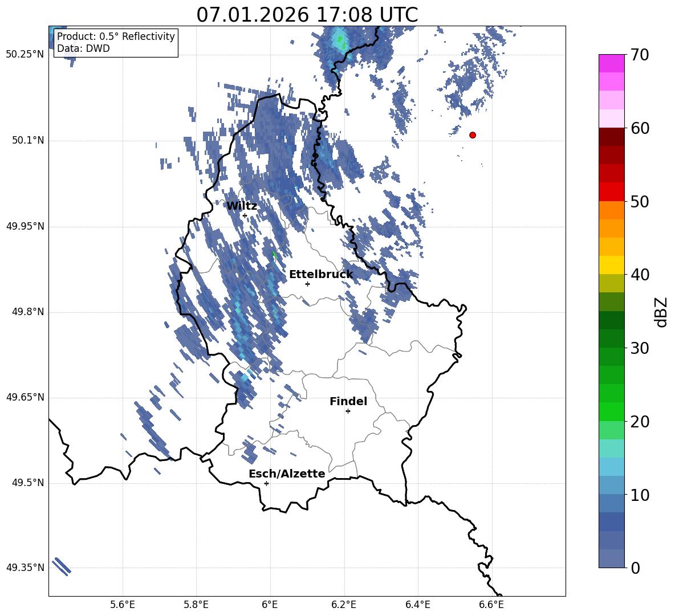The height and width of the screenshot is (616, 675).
Task: Click the colorbar tick value 40
Action: pos(640,275)
